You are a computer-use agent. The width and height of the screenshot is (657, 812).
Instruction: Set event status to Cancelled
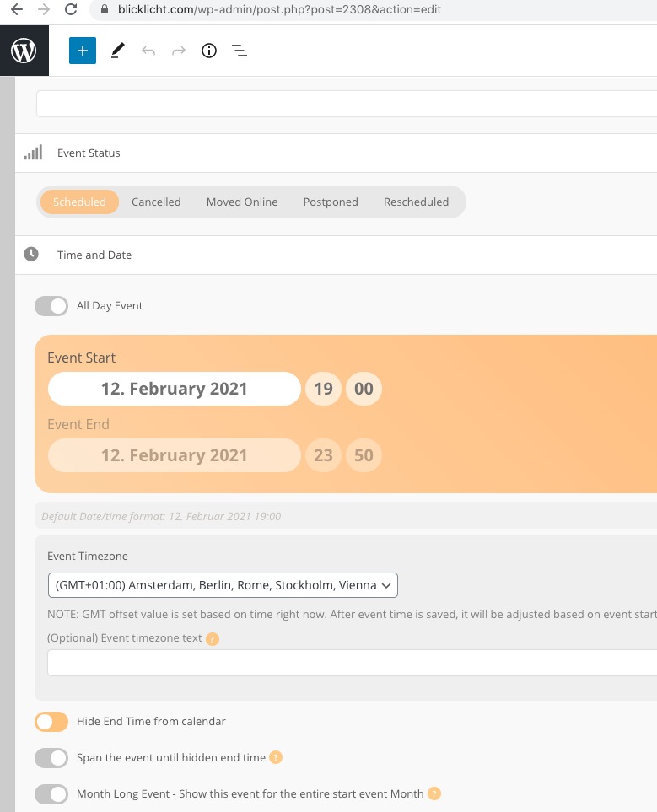[x=156, y=202]
